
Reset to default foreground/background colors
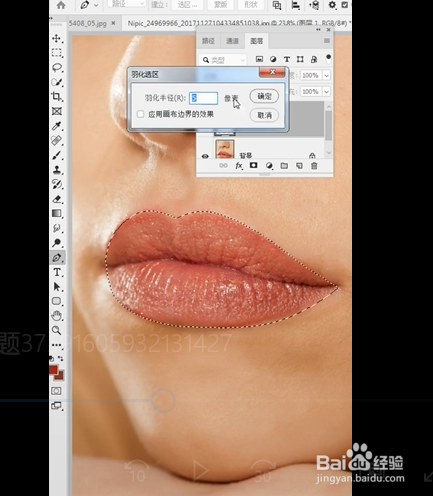click(x=52, y=359)
